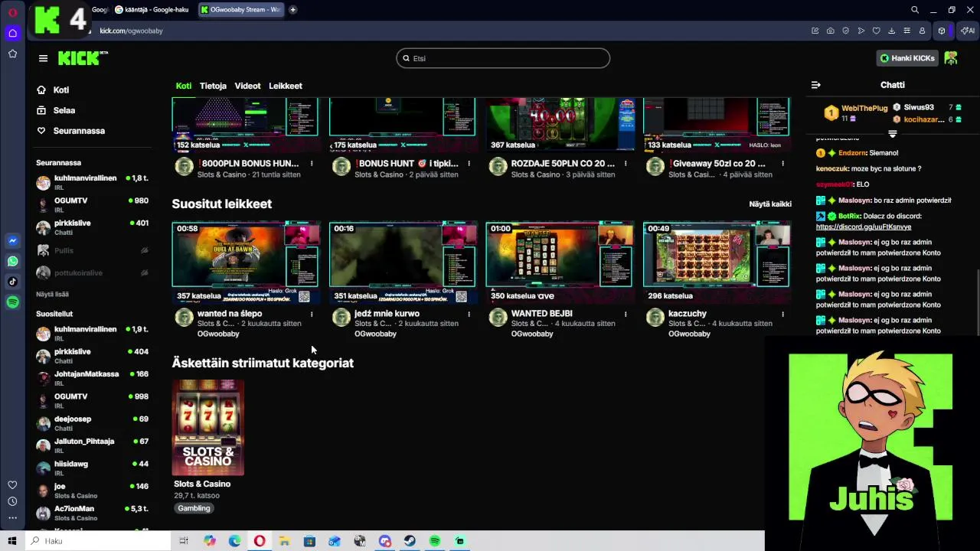Click the kick.com/ogwoobaby address bar

131,31
